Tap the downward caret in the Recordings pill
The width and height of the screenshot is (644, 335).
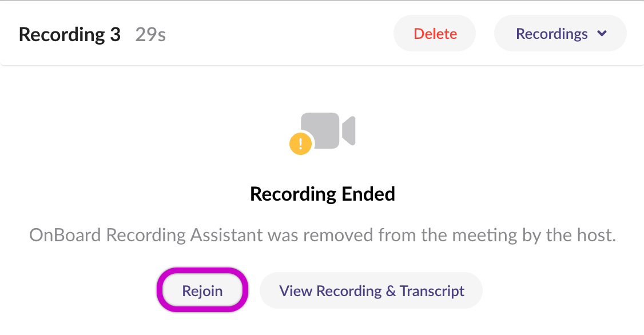[x=602, y=33]
